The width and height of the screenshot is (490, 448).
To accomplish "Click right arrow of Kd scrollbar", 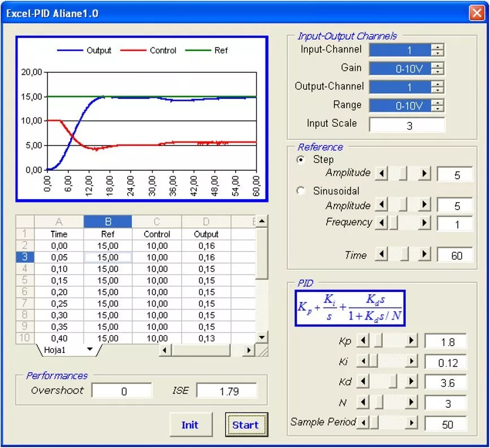I will click(x=411, y=382).
